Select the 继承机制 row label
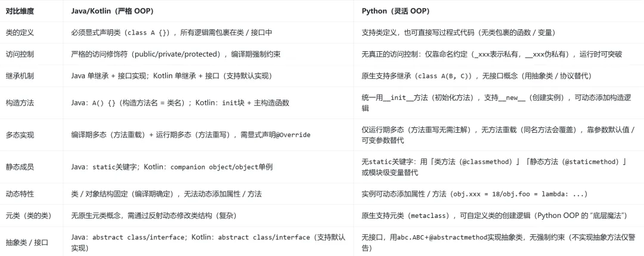The image size is (644, 256). [20, 76]
